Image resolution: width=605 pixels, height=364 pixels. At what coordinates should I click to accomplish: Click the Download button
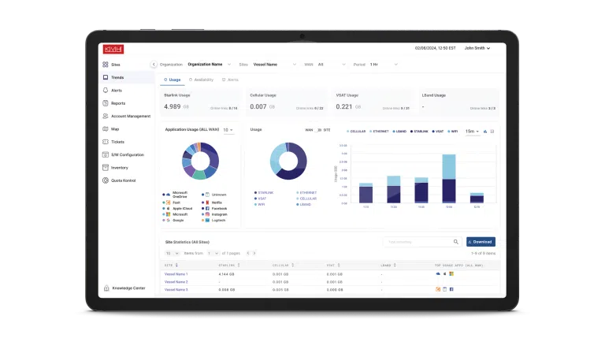(x=481, y=242)
